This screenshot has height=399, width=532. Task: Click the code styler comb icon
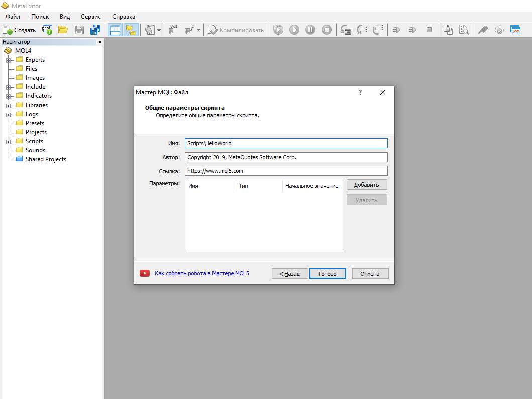click(x=483, y=30)
